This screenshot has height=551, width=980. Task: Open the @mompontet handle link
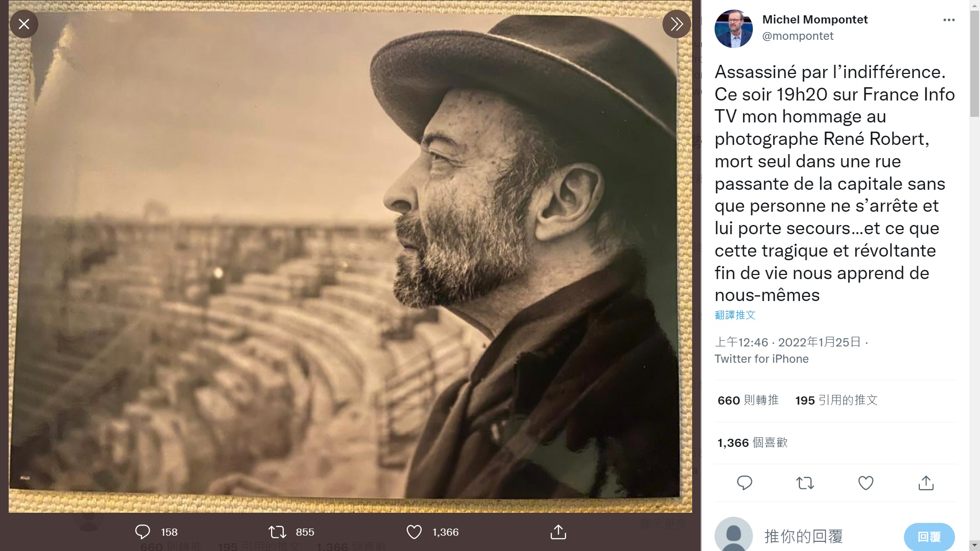[x=798, y=36]
